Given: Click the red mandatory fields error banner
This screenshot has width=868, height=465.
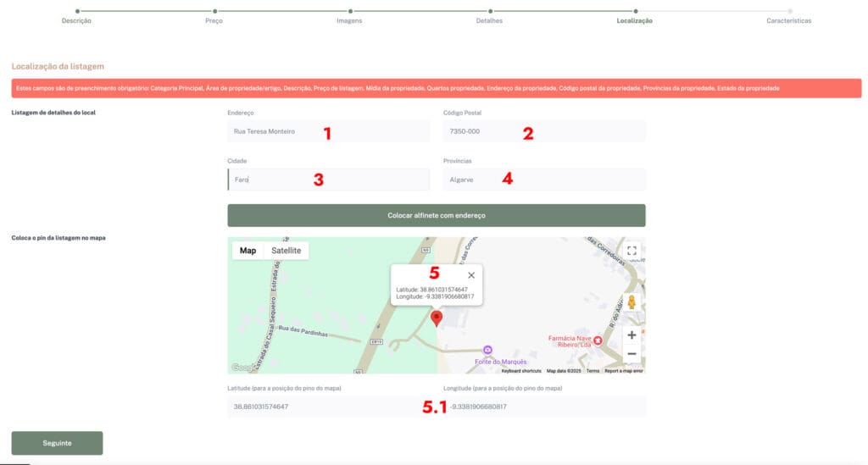Looking at the screenshot, I should pyautogui.click(x=437, y=88).
